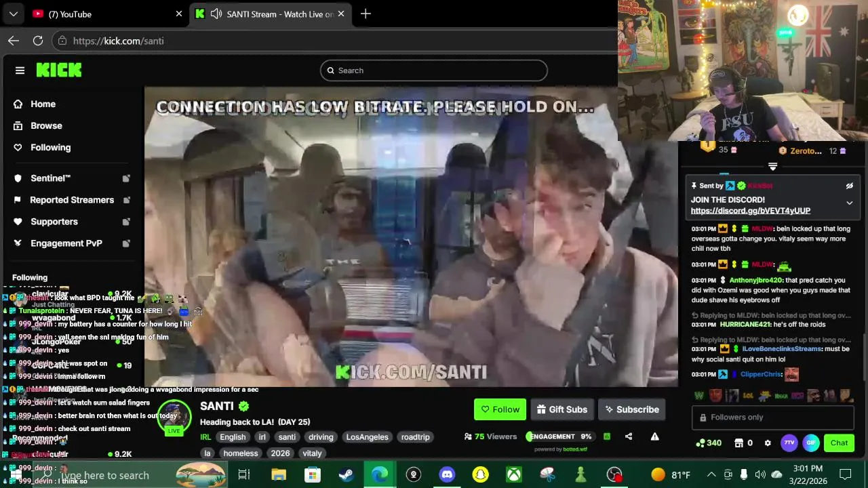
Task: Open the GIF picker
Action: pos(811,443)
